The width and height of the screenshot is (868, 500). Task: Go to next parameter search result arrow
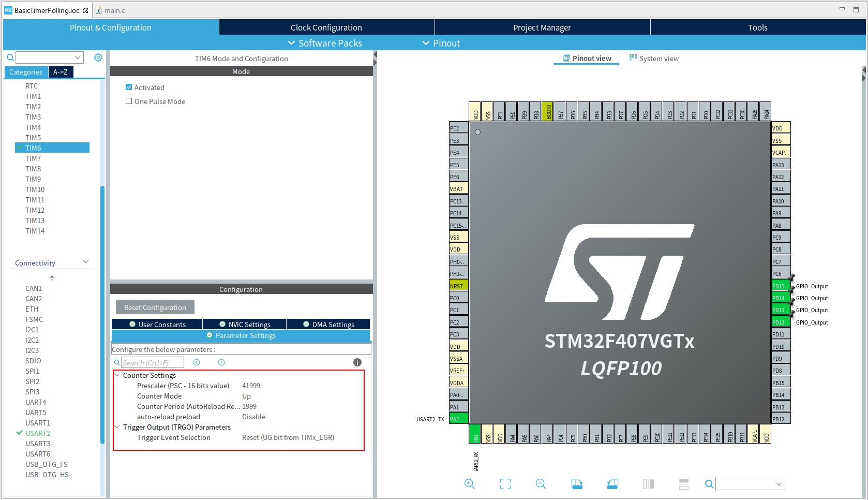[221, 362]
